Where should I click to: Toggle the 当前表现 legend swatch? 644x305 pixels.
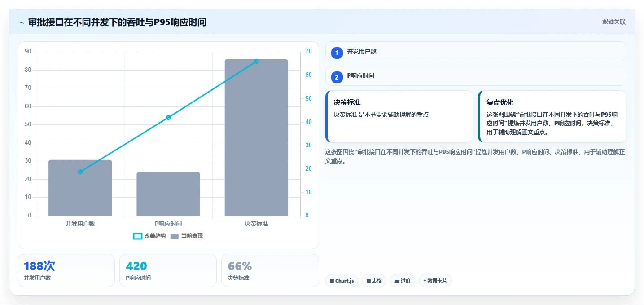point(175,236)
